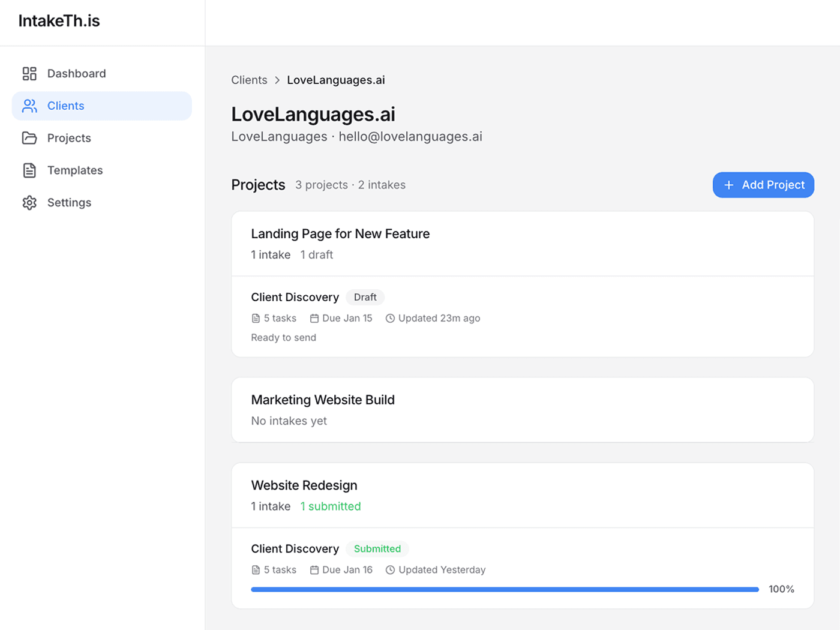840x630 pixels.
Task: Click the Add Project button
Action: tap(763, 185)
